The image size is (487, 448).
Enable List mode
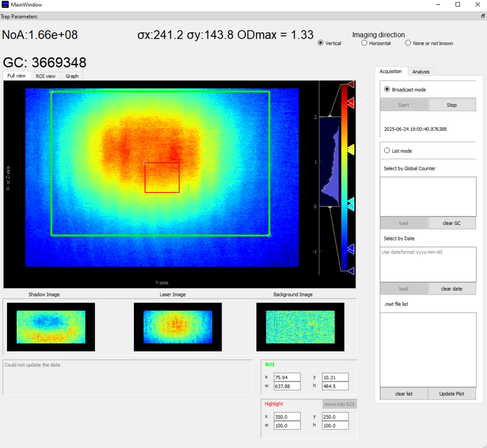point(387,151)
